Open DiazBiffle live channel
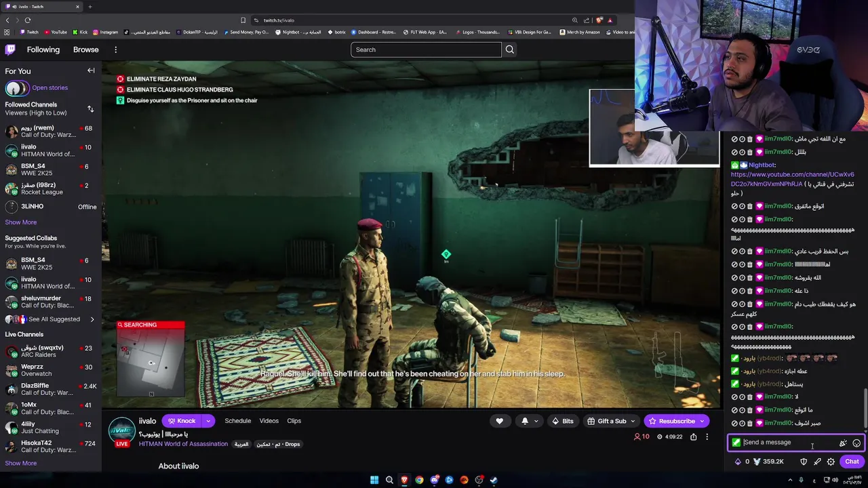868x488 pixels. (51, 389)
